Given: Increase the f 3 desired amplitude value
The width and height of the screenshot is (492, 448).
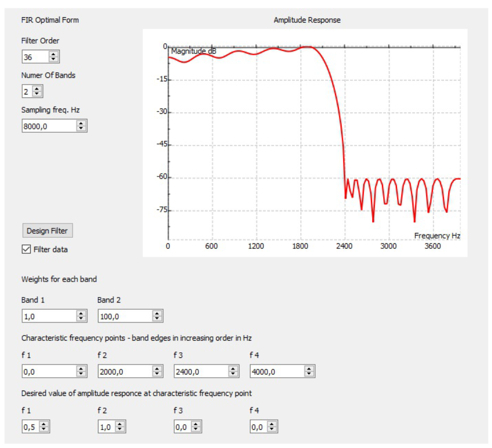Looking at the screenshot, I should pyautogui.click(x=197, y=424).
